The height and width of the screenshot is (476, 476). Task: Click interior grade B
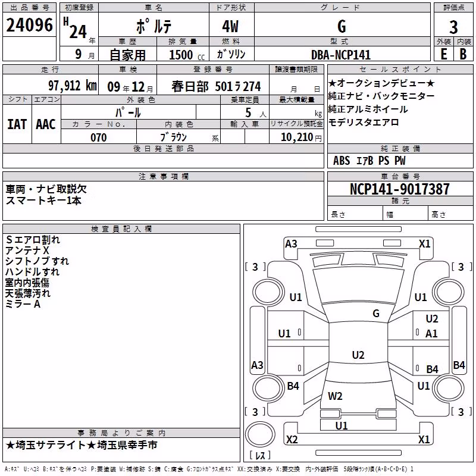[463, 54]
